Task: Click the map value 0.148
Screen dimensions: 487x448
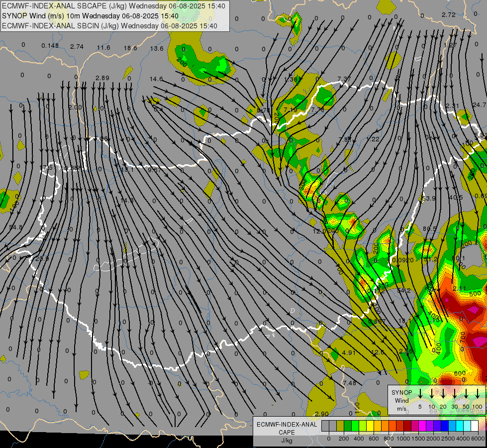Action: pos(50,46)
